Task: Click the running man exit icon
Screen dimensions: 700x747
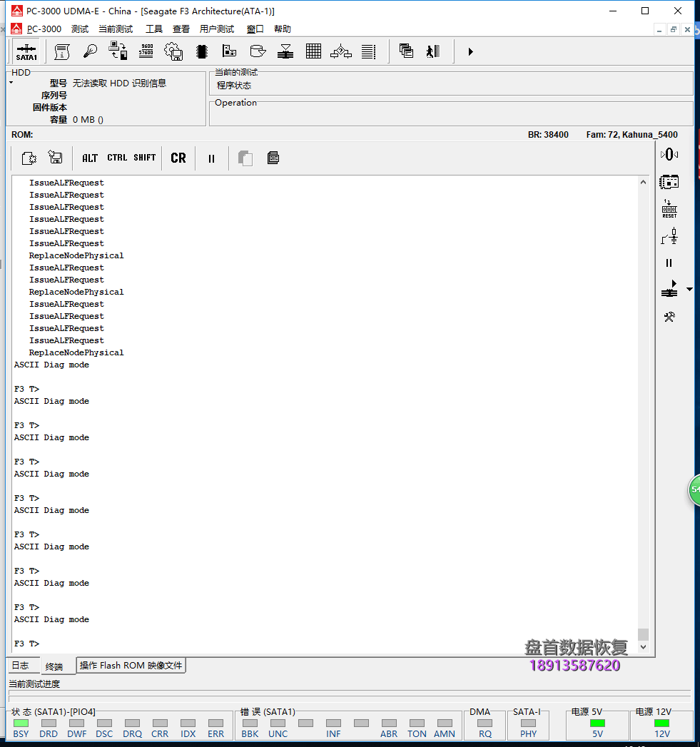Action: point(432,51)
